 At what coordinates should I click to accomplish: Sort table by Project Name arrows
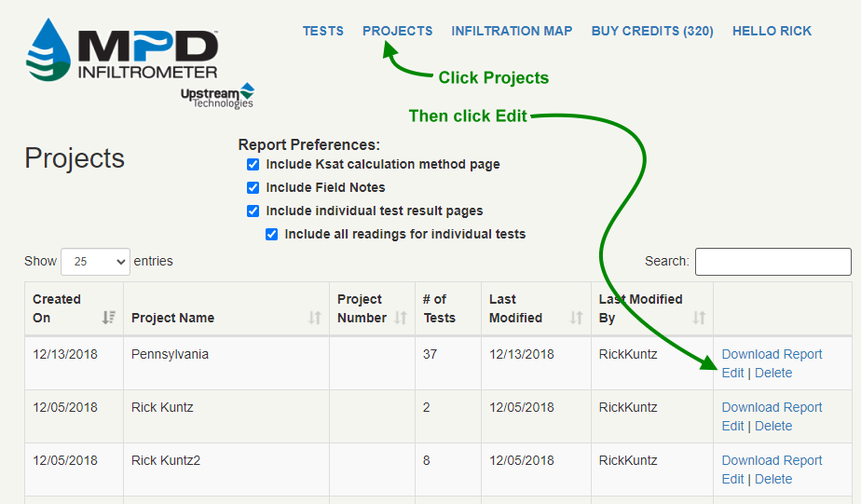click(315, 318)
